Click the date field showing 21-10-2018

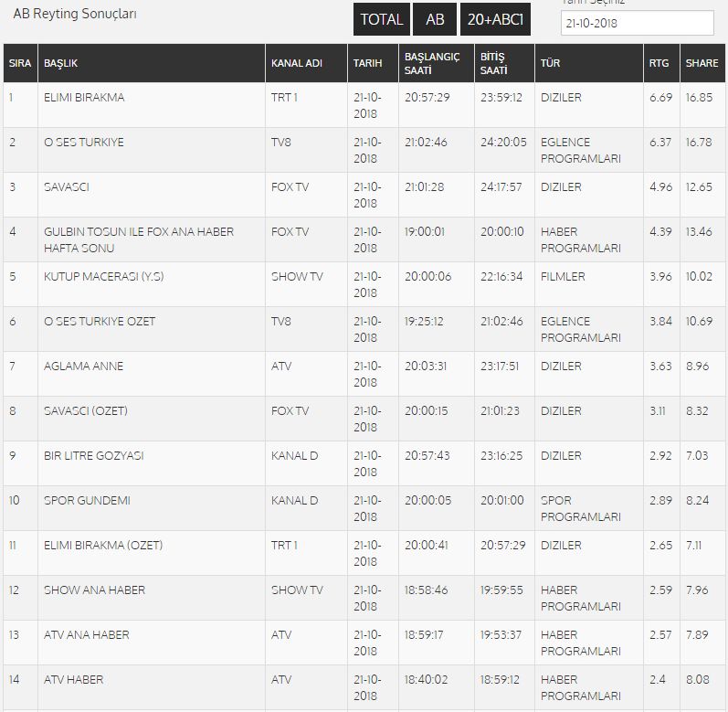[x=637, y=23]
